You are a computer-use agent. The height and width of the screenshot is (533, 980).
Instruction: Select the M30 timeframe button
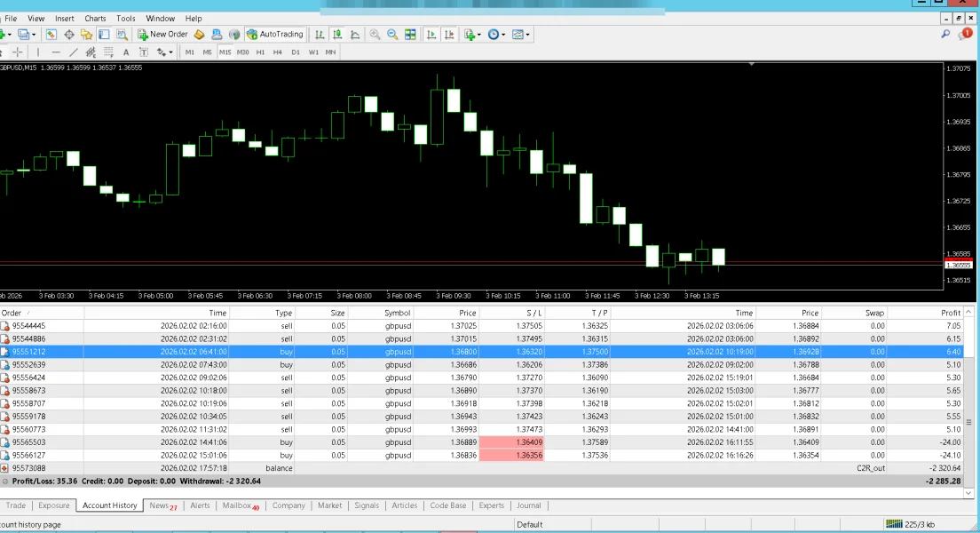point(242,52)
